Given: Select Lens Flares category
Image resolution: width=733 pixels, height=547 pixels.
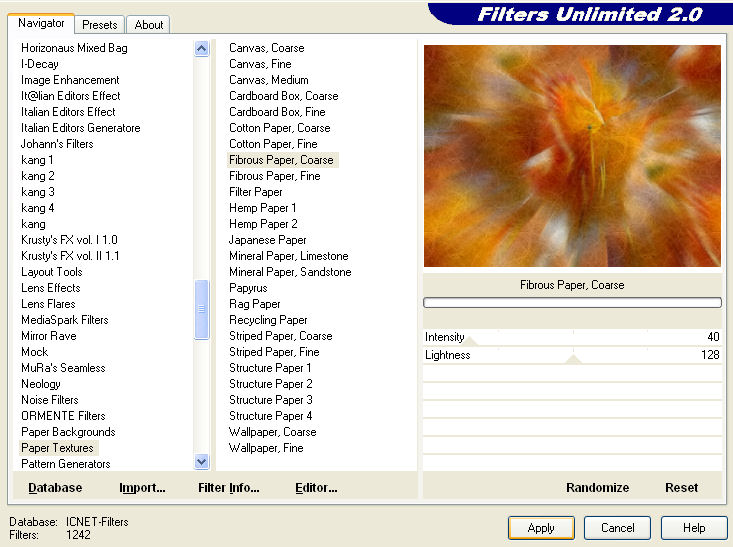Looking at the screenshot, I should pos(48,304).
